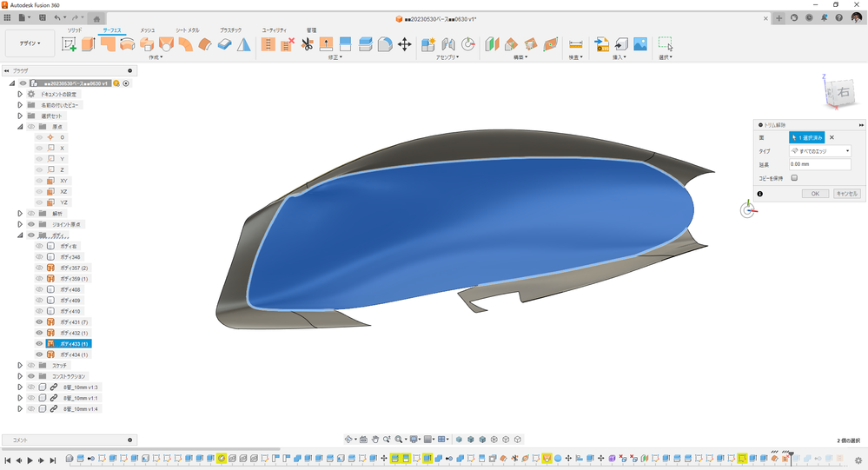Click OK in トリム解除 dialog
The height and width of the screenshot is (470, 868).
pos(815,194)
